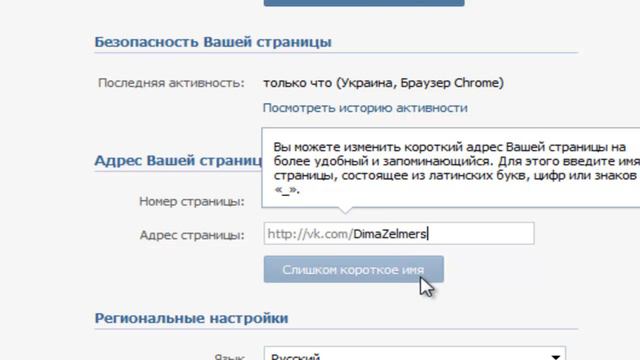Click the 'Региональные настройки' heading
Image resolution: width=640 pixels, height=360 pixels.
[191, 318]
